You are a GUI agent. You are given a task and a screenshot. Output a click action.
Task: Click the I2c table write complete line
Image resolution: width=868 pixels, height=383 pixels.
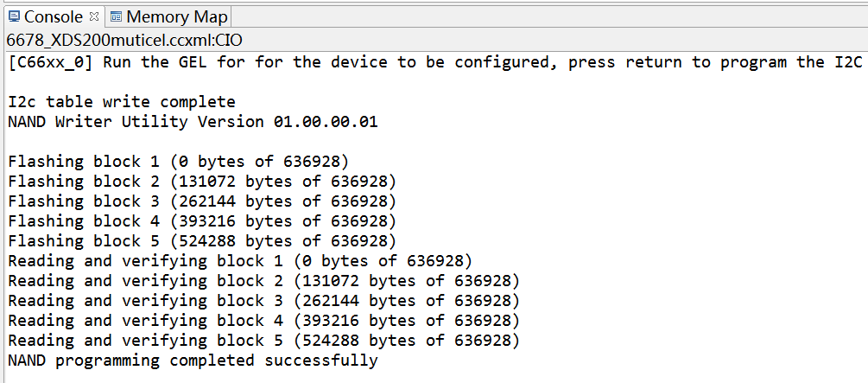122,102
